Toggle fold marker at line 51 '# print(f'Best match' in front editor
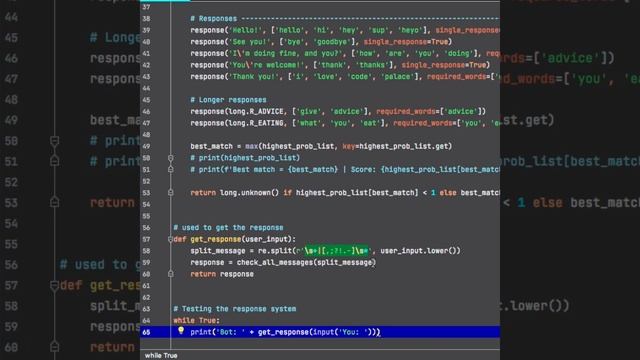Viewport: 640px width, 360px height. tap(171, 169)
